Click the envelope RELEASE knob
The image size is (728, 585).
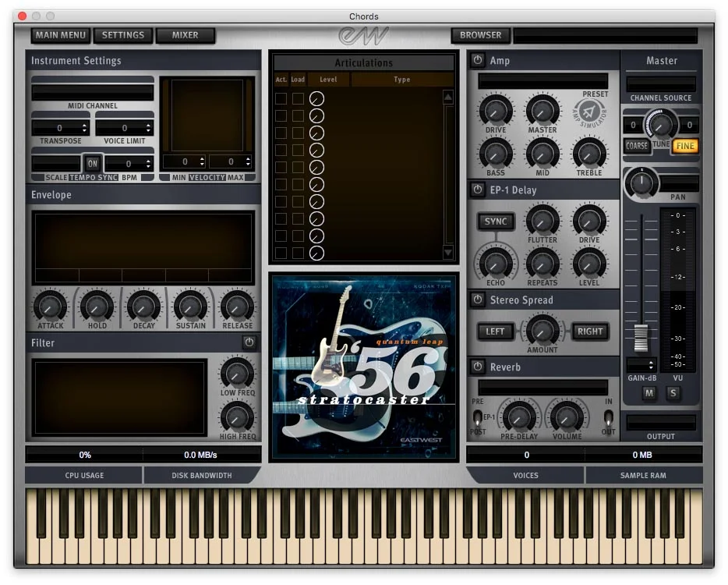(237, 307)
